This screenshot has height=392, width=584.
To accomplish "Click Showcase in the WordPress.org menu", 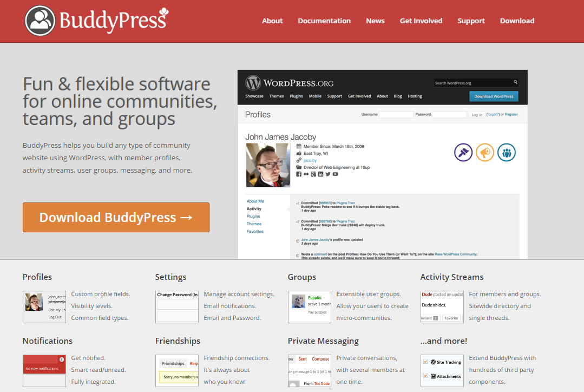I will [254, 96].
